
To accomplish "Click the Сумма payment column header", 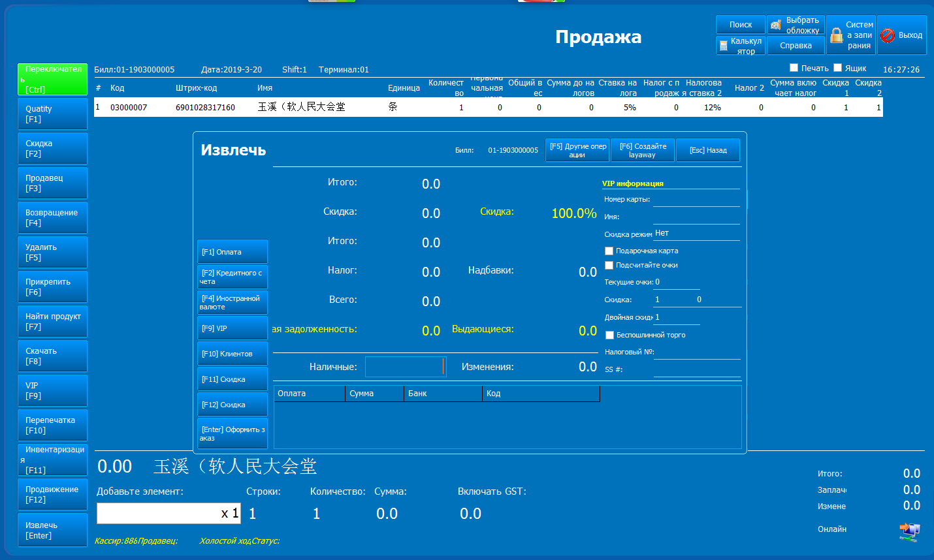I will 374,394.
